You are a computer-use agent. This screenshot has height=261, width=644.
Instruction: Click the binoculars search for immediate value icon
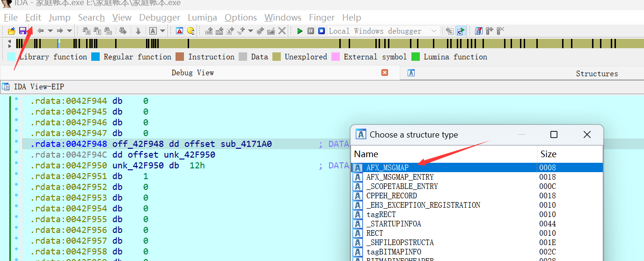click(87, 31)
